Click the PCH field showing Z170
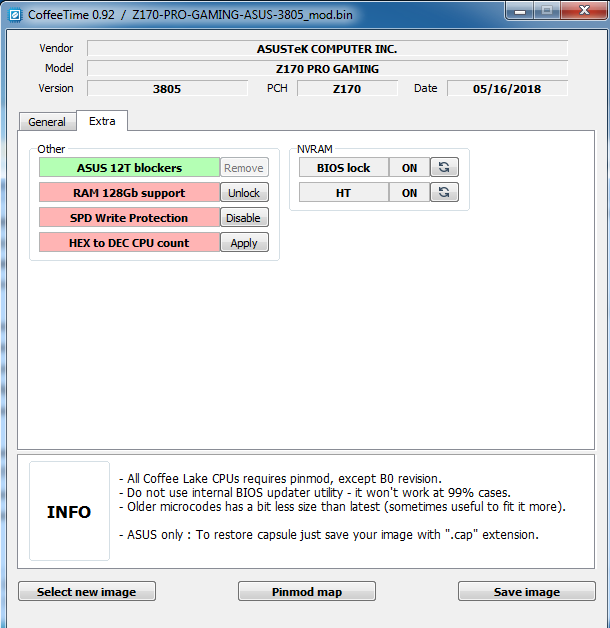The image size is (610, 628). 347,89
